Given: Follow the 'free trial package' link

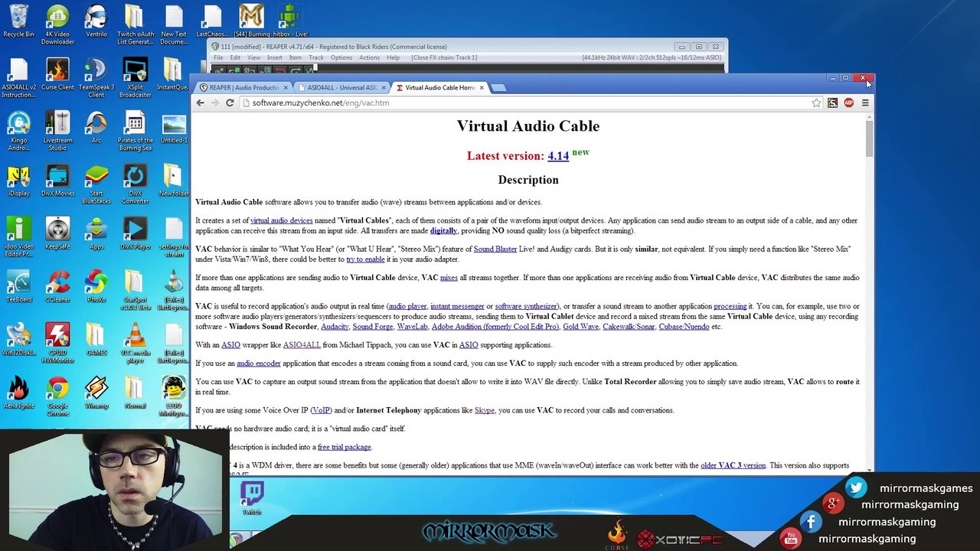Looking at the screenshot, I should click(344, 447).
